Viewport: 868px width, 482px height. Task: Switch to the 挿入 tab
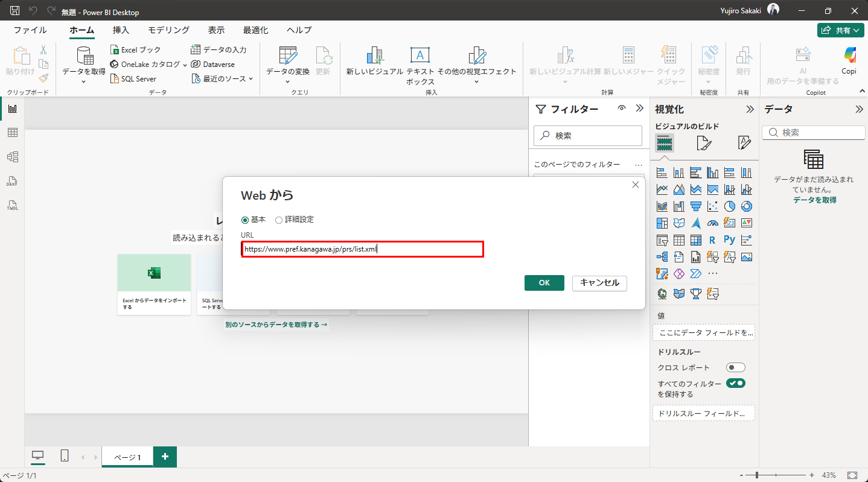click(121, 30)
